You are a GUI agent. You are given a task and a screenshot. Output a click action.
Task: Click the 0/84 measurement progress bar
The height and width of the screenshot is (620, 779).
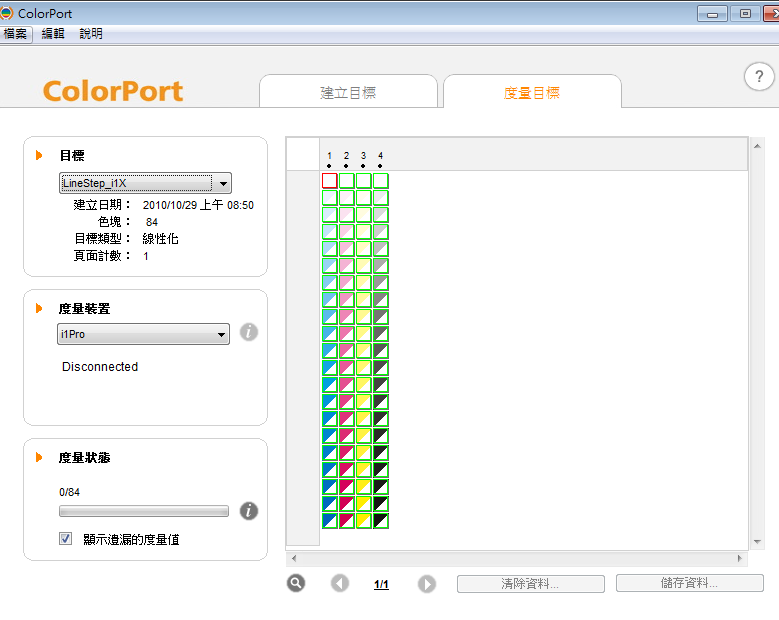pyautogui.click(x=144, y=511)
